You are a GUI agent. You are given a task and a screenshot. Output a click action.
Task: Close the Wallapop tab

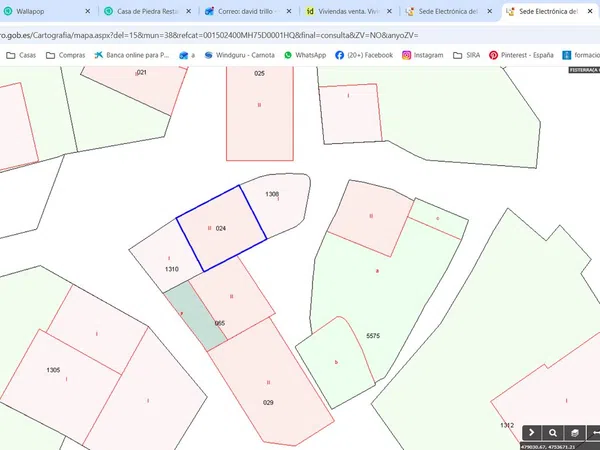tap(88, 11)
